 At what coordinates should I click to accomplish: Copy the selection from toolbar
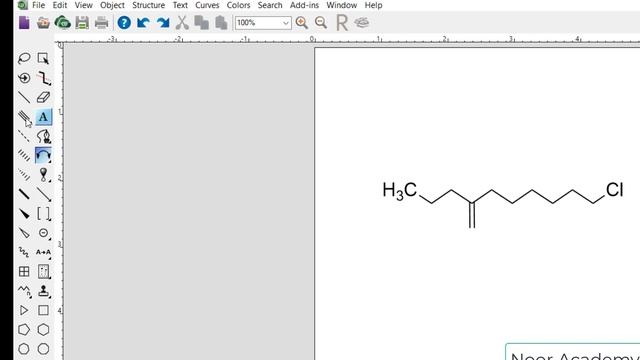click(x=202, y=22)
